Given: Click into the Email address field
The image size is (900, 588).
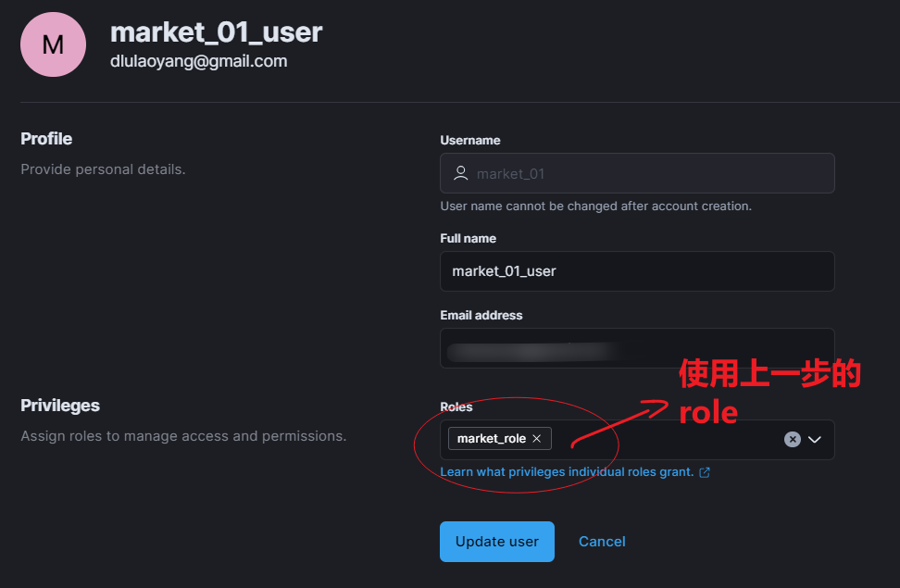Looking at the screenshot, I should (x=637, y=349).
